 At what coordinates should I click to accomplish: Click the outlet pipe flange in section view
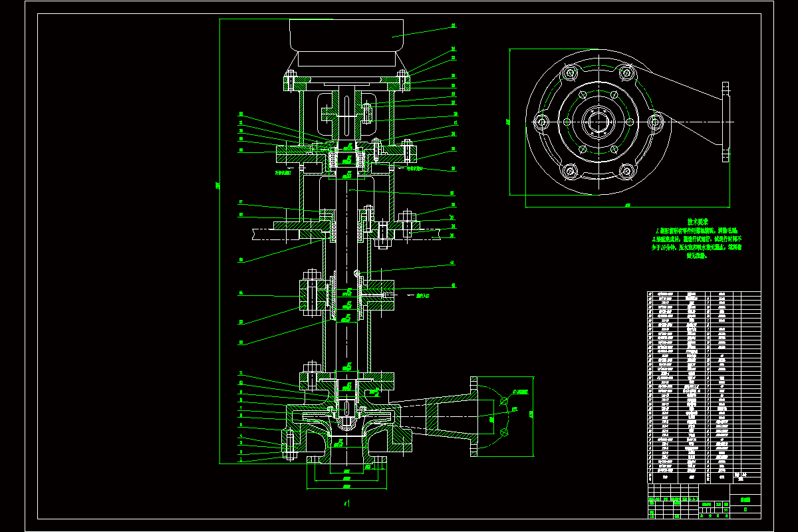coord(473,417)
